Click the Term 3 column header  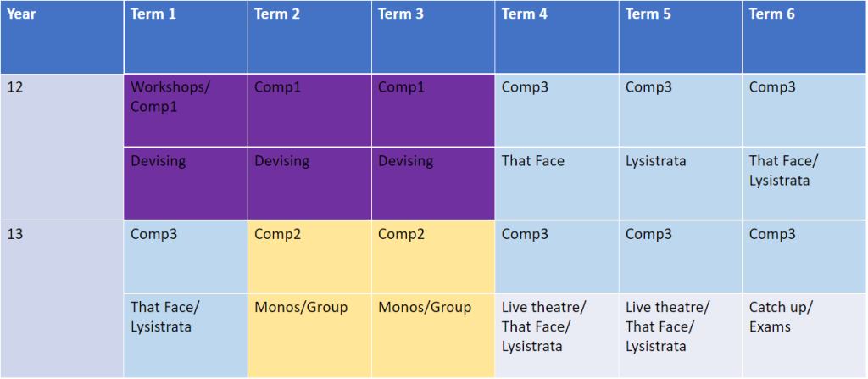click(433, 36)
